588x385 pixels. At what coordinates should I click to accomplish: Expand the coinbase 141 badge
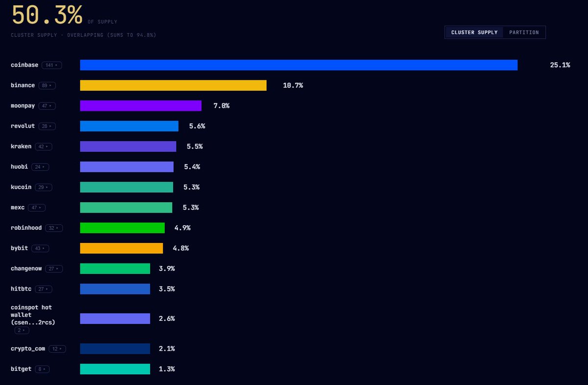pyautogui.click(x=51, y=65)
